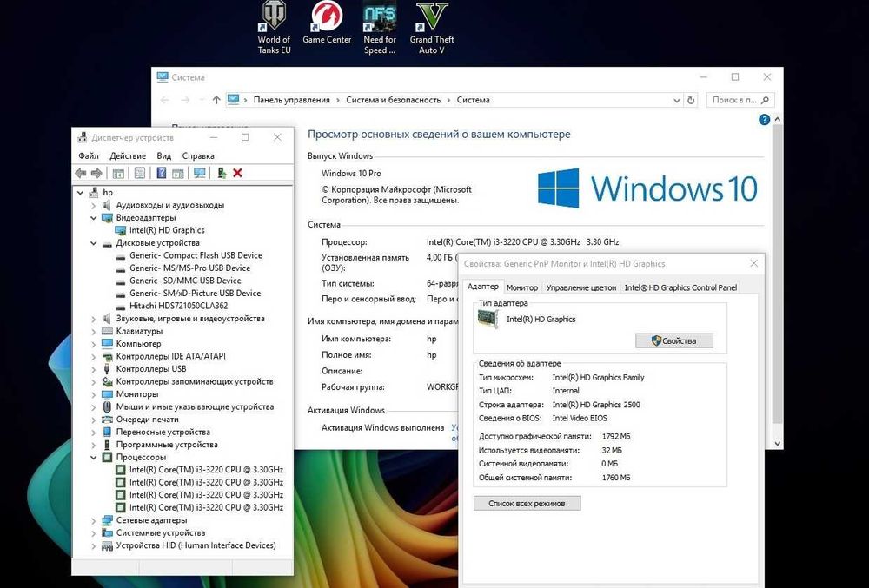Collapse the Дисковые устройства category
This screenshot has height=588, width=869.
(94, 243)
